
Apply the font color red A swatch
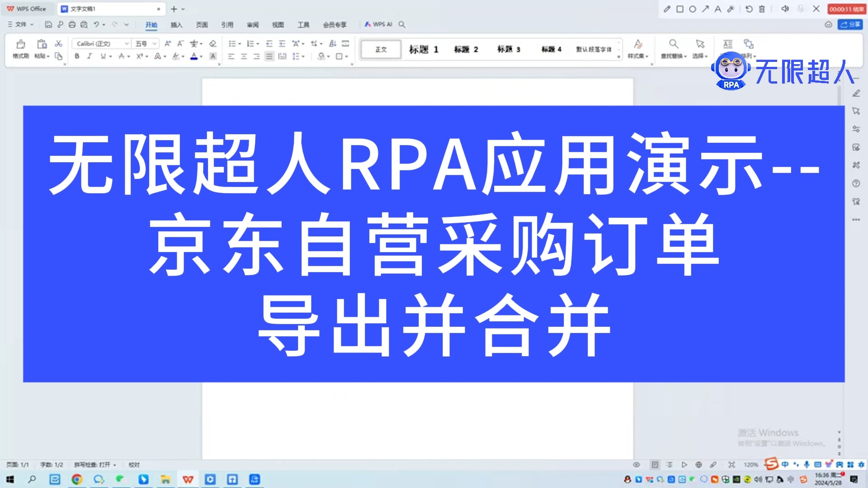[194, 56]
